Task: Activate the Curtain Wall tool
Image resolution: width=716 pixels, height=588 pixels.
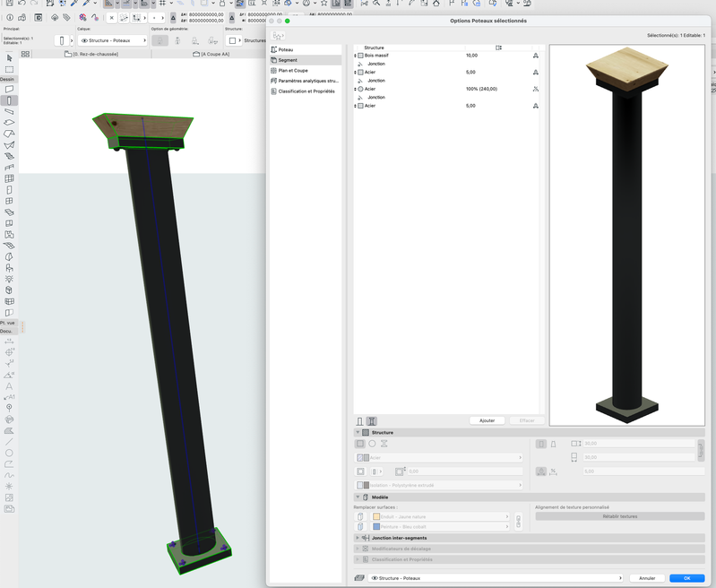Action: coord(9,178)
